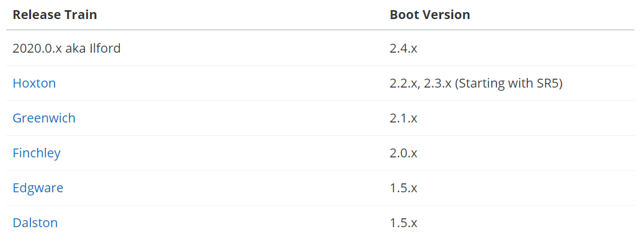Click the Release Train column header
The image size is (644, 250).
[55, 15]
